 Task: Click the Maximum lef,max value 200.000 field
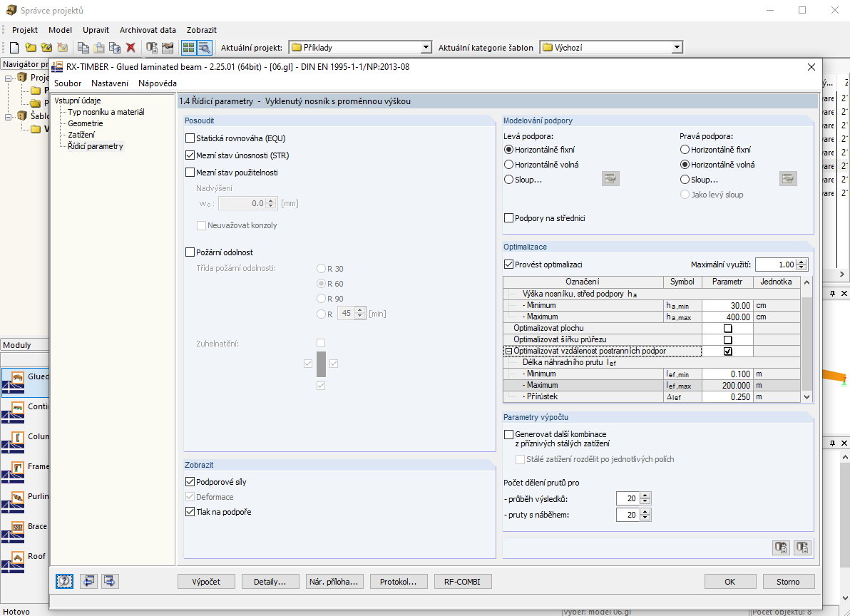(x=727, y=385)
